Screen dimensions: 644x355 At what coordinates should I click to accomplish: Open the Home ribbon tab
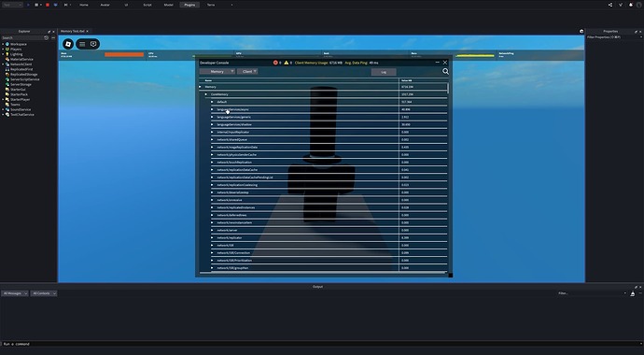tap(84, 5)
